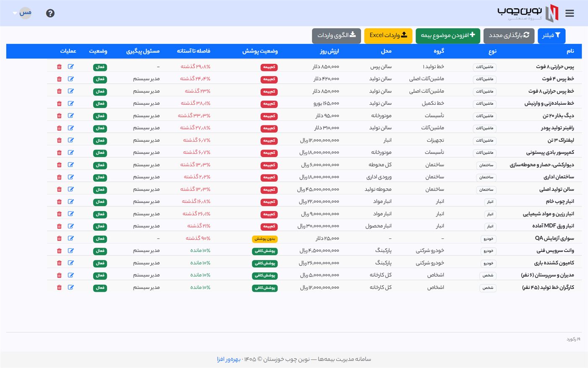Delete the وانت سرویس فنی row

pos(59,251)
